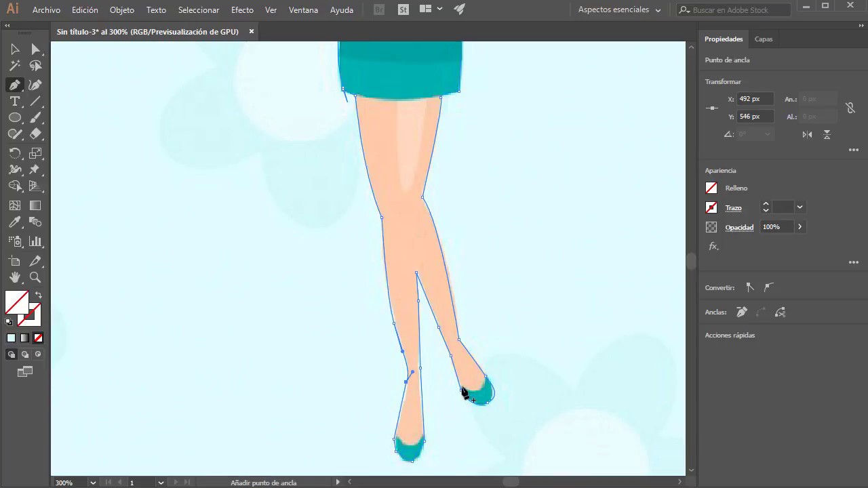Screen dimensions: 868x488
Task: Click the fx effects icon
Action: pyautogui.click(x=713, y=247)
